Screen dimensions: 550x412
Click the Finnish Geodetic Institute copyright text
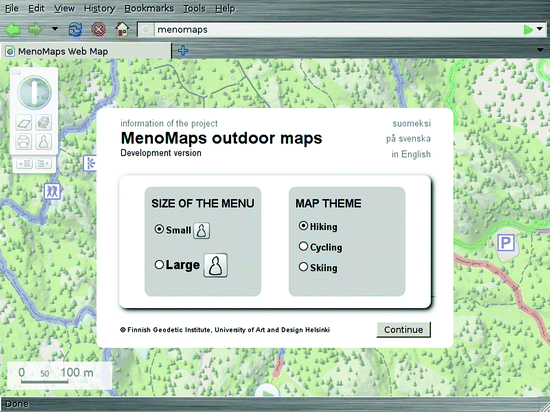tap(225, 330)
